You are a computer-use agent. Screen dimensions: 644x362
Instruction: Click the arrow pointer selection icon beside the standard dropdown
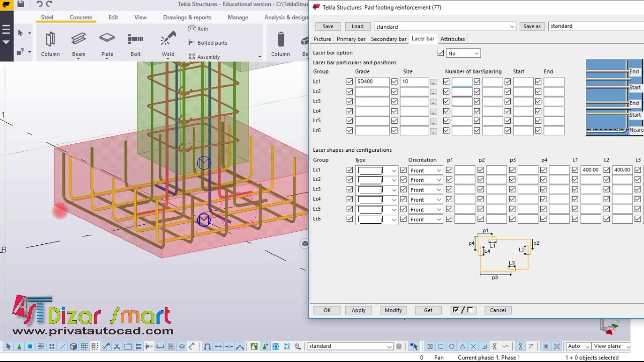point(414,346)
